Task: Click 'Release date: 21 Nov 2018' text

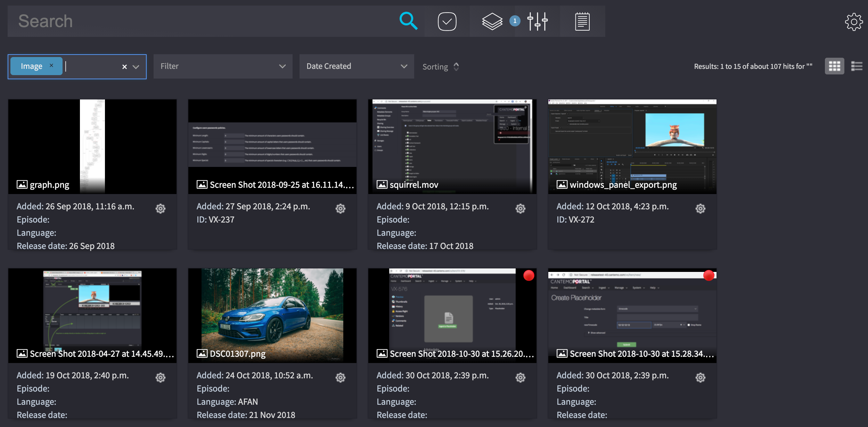Action: (x=246, y=415)
